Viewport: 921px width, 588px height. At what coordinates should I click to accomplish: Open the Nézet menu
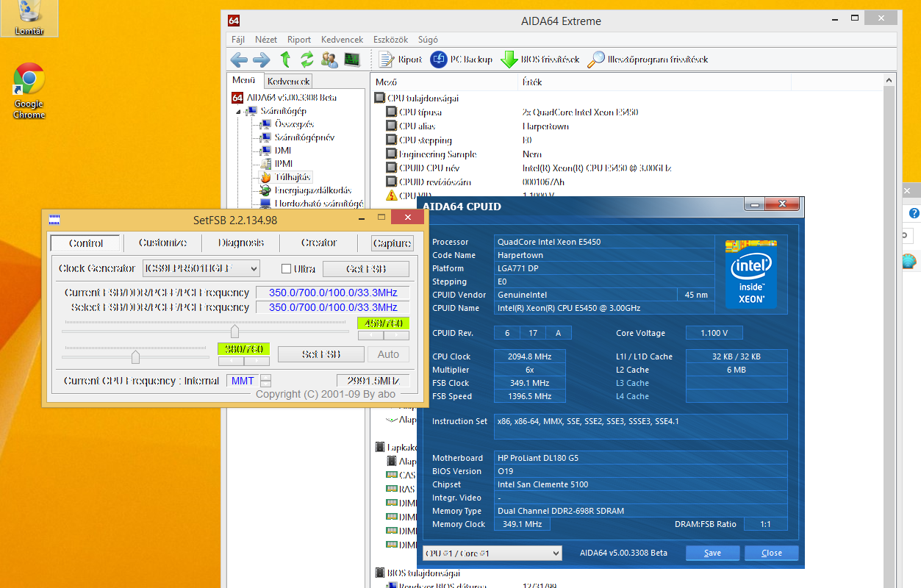(x=266, y=40)
